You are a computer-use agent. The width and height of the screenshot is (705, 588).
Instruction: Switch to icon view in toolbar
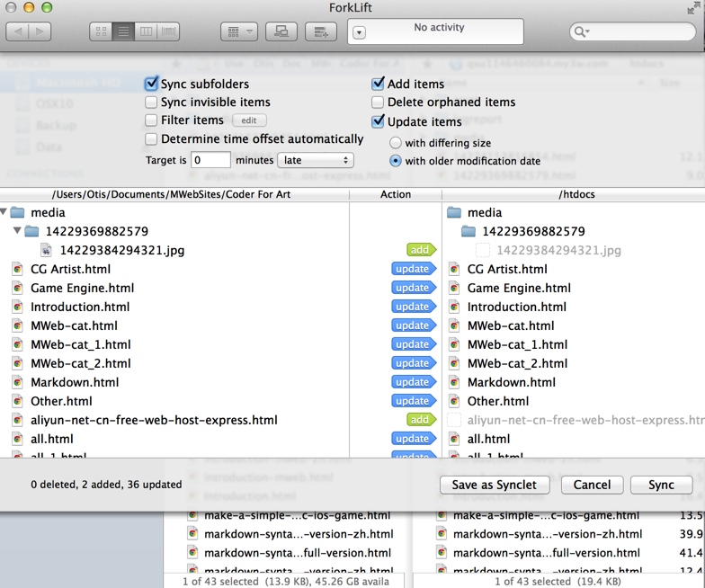102,31
